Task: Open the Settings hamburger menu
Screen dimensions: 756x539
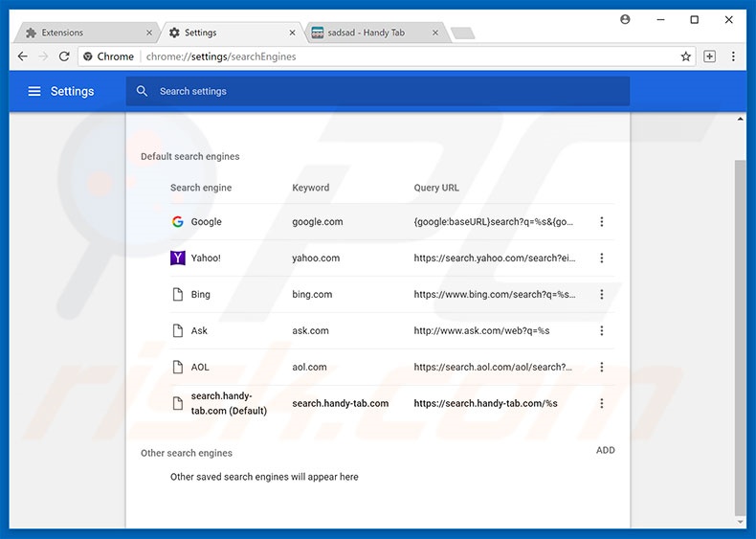Action: point(34,91)
